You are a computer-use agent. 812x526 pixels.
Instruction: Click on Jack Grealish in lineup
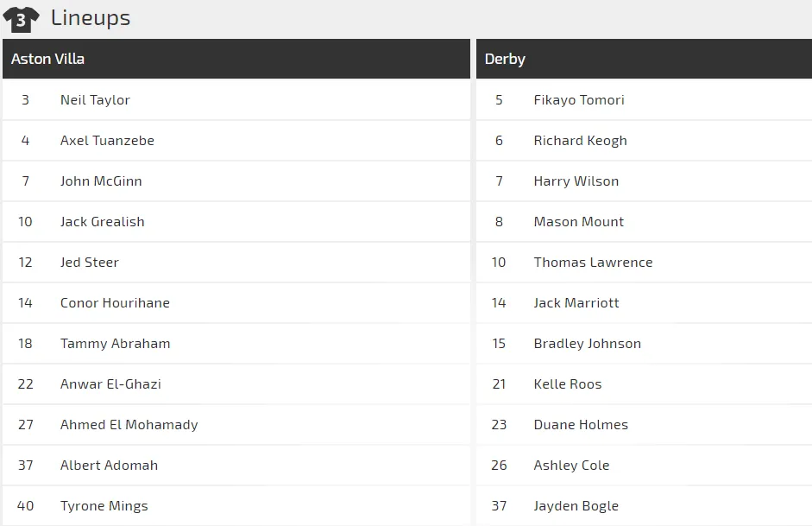click(102, 222)
